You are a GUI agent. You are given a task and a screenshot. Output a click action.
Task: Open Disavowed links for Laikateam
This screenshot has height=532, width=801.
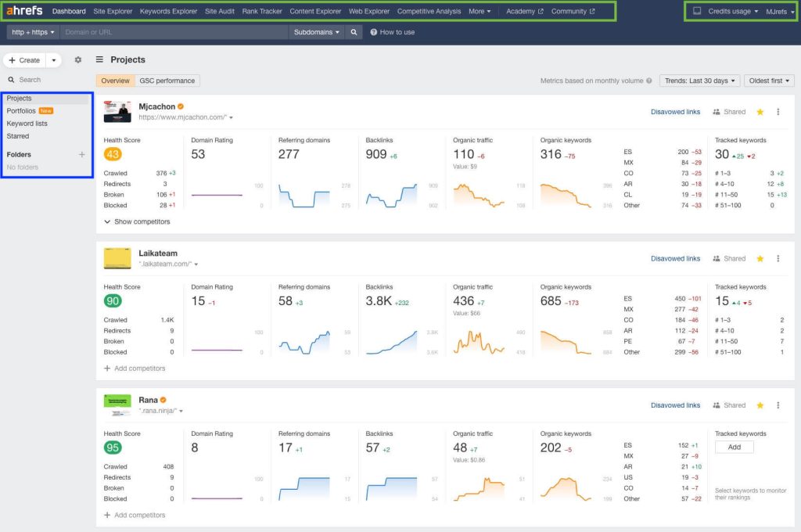(x=675, y=259)
